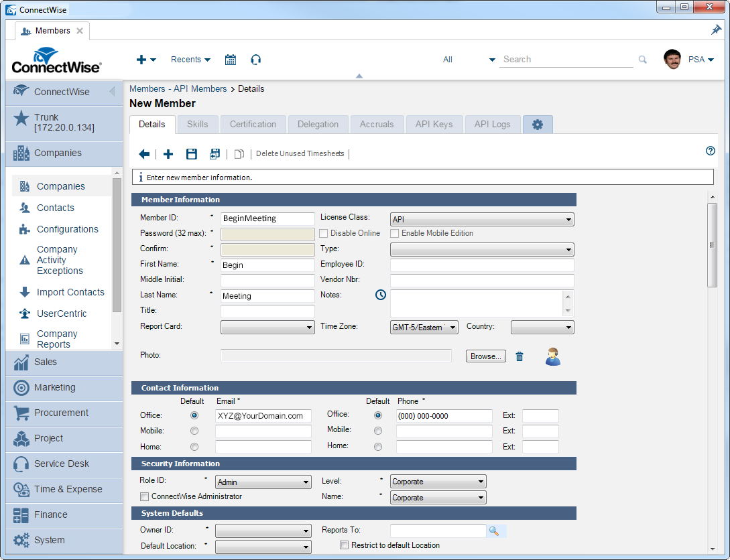Screen dimensions: 730x560
Task: Switch to the API Keys tab
Action: (434, 124)
